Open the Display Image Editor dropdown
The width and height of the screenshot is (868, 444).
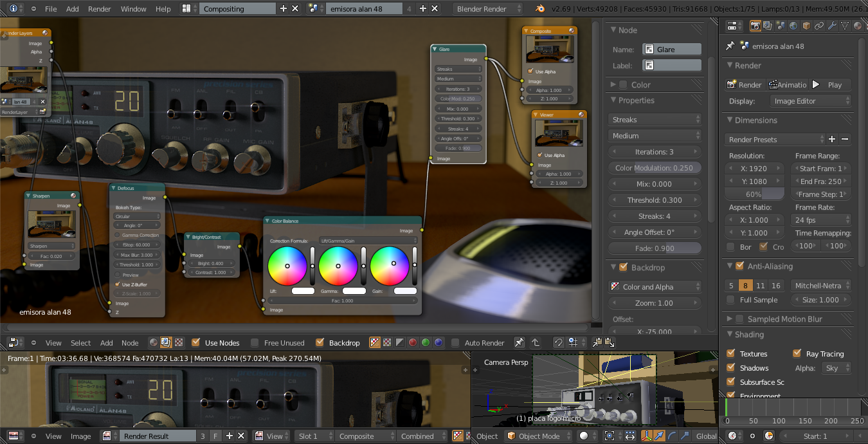tap(810, 101)
